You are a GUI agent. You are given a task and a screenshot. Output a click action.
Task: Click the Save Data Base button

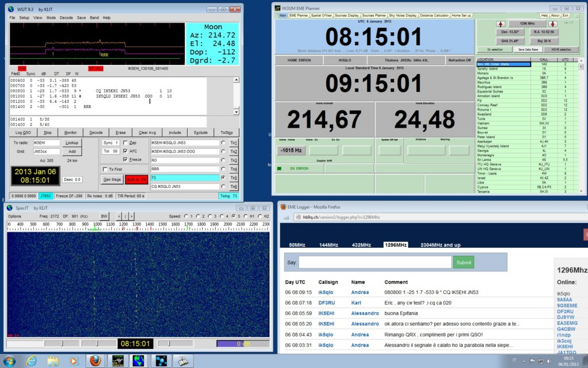[528, 49]
